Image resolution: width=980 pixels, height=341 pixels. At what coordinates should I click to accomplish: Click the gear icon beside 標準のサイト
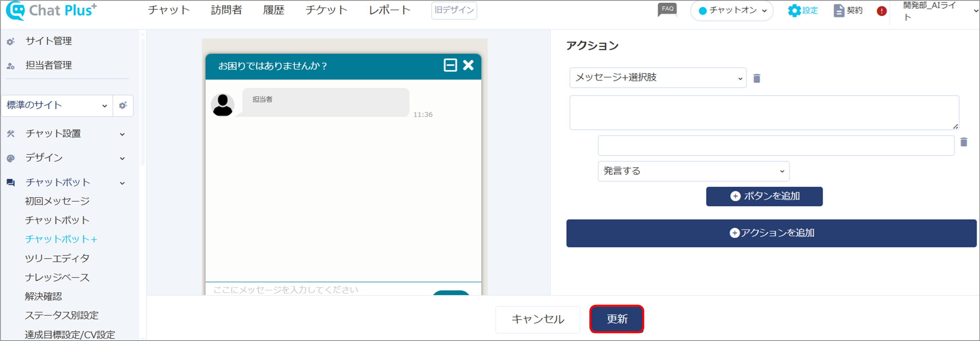(123, 105)
